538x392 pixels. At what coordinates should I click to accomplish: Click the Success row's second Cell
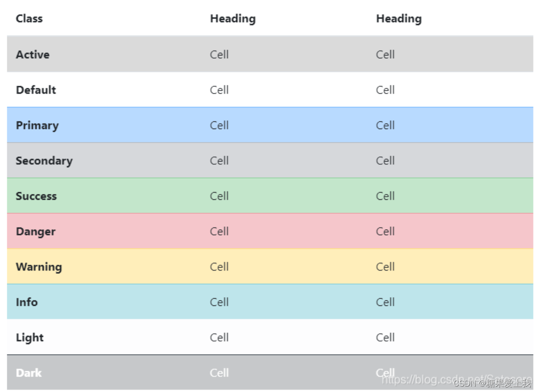(385, 196)
